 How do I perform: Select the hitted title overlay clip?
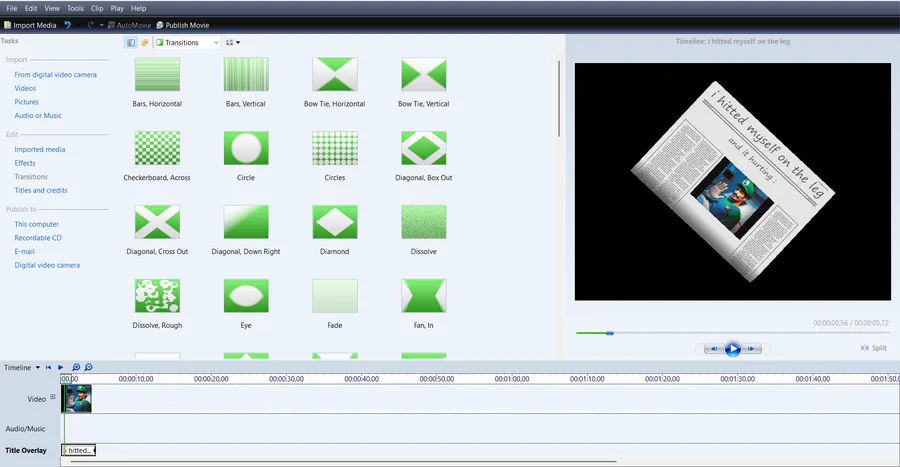(x=79, y=450)
